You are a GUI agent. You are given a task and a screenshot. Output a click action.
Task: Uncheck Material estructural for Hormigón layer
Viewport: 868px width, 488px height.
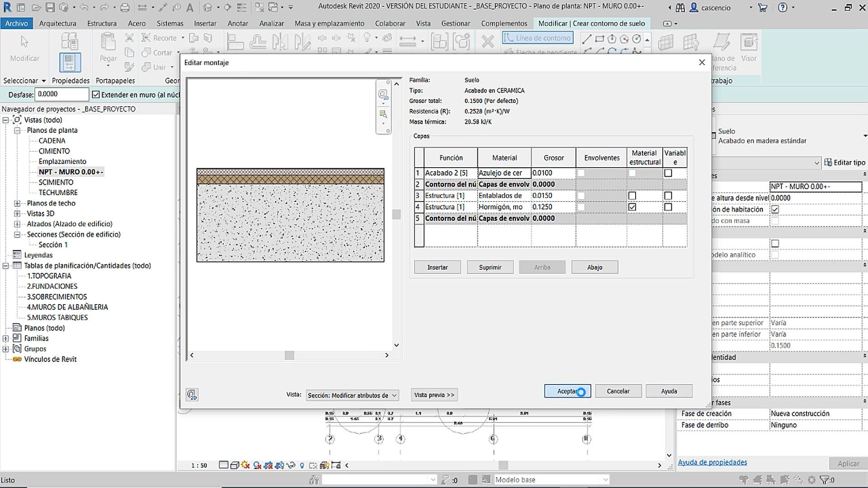tap(632, 207)
